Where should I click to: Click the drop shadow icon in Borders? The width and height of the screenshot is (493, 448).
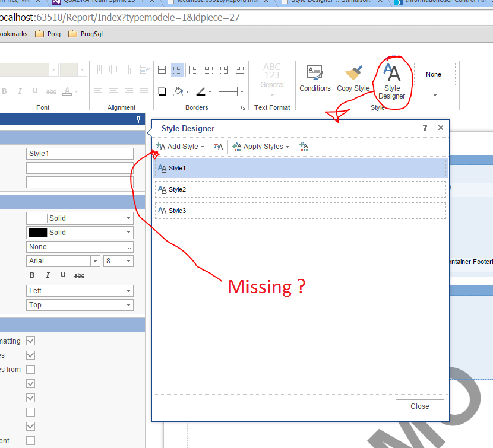click(162, 91)
